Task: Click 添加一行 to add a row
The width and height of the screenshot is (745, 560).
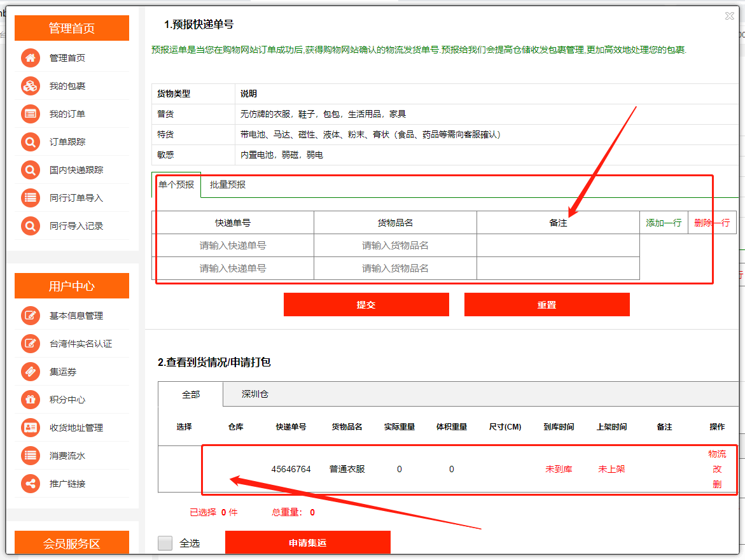Action: click(x=664, y=223)
